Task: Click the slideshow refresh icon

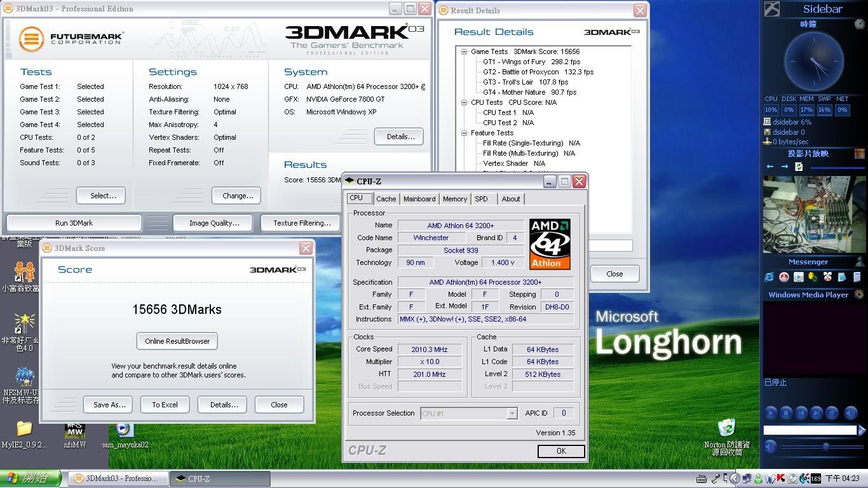Action: (x=799, y=166)
